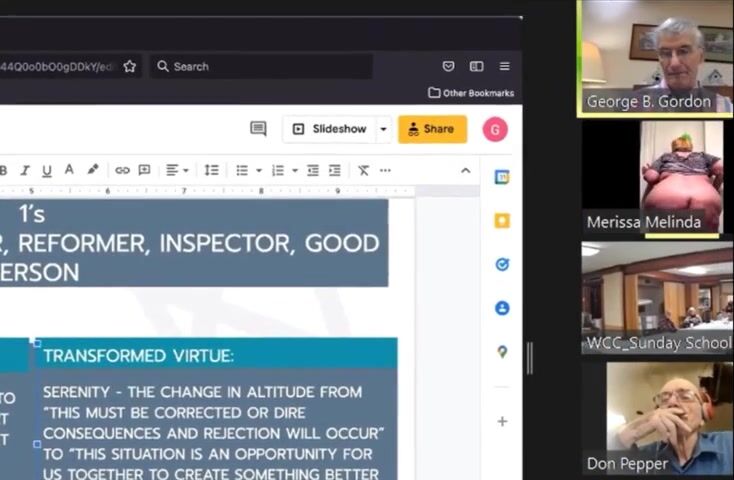Clear formatting with the toolbar icon

[363, 171]
